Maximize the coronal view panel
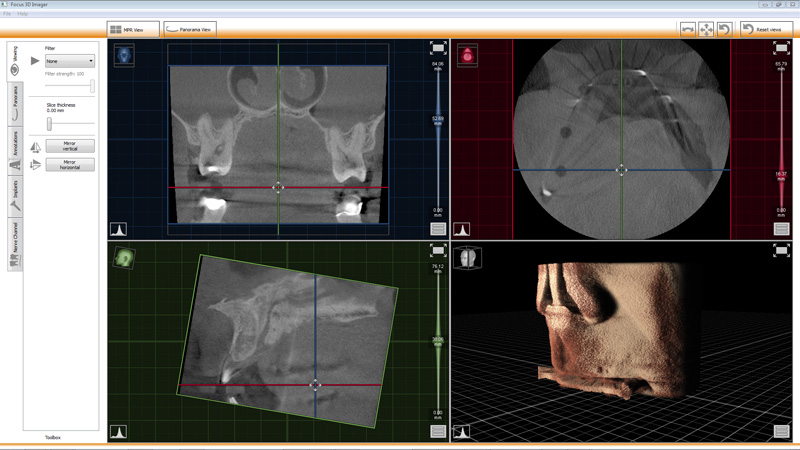 pos(438,48)
